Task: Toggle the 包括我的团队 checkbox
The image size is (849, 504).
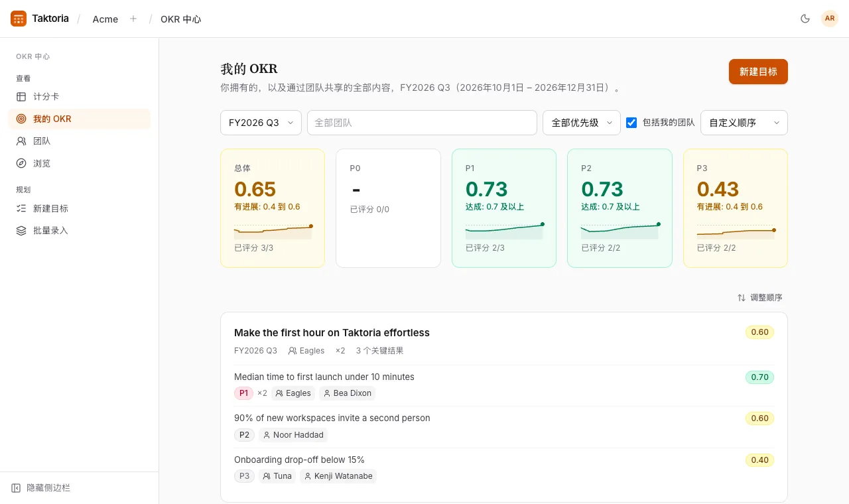Action: tap(631, 123)
